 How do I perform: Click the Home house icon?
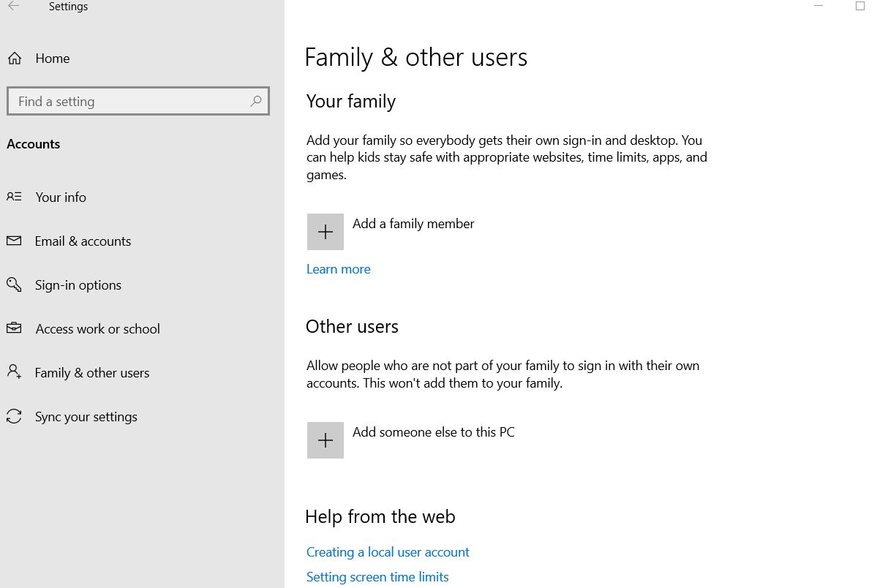tap(15, 59)
